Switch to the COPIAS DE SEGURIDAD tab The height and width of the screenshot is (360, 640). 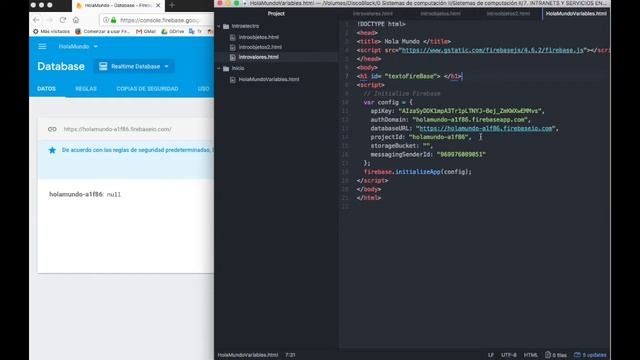point(147,89)
